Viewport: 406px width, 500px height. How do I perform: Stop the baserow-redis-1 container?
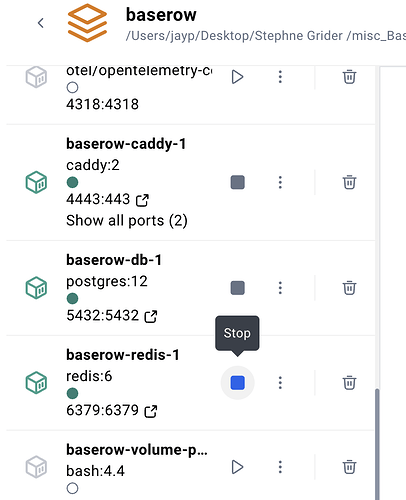point(238,383)
